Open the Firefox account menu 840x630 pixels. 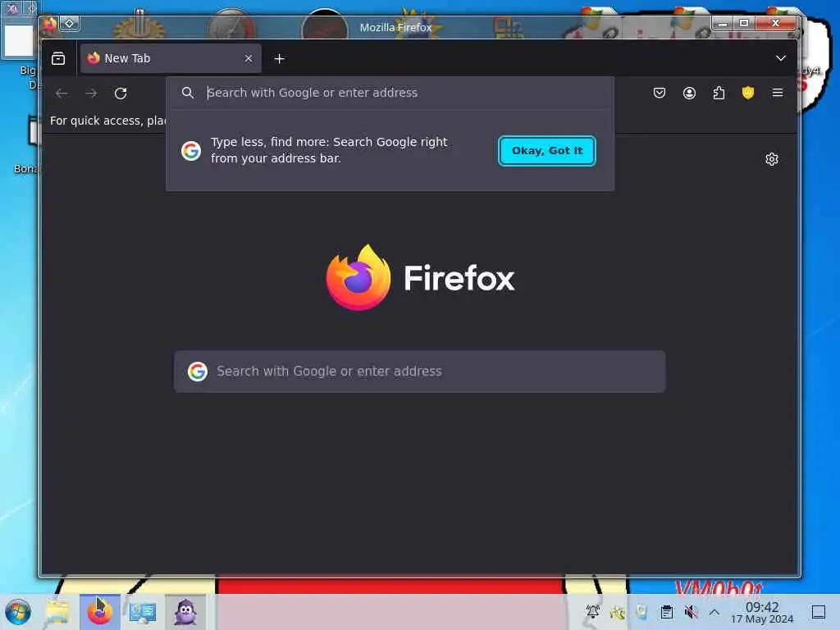pos(689,94)
